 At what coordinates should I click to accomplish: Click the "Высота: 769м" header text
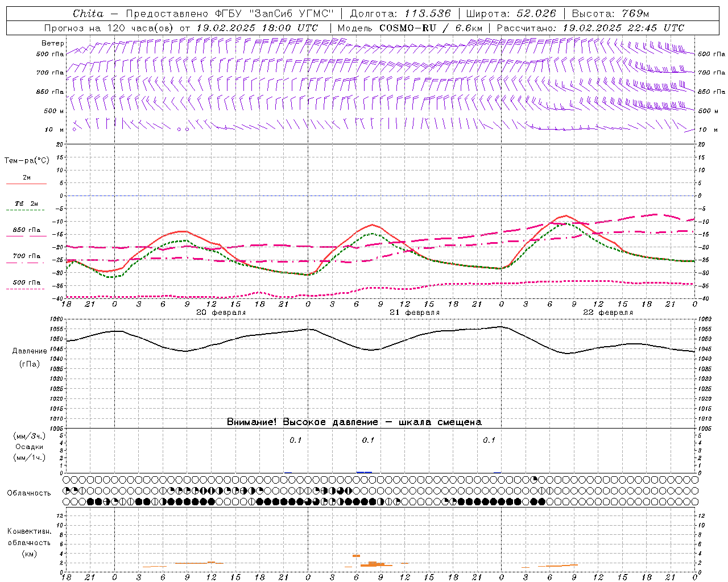[x=610, y=14]
